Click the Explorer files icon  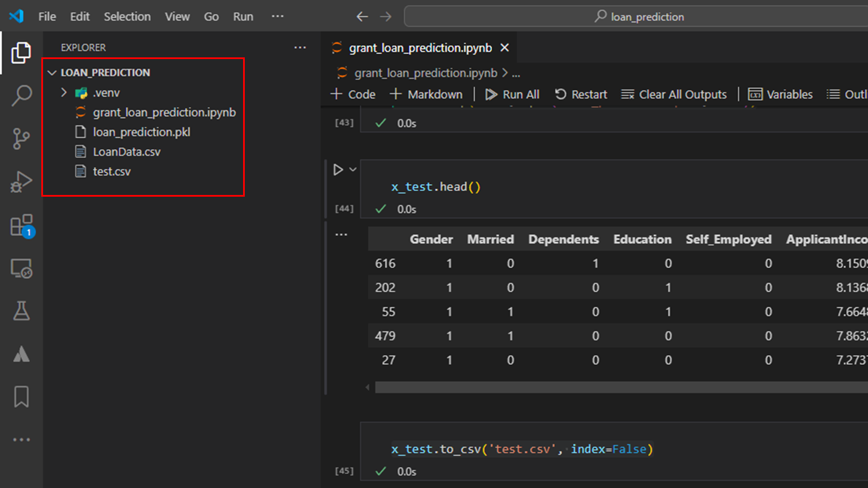21,52
